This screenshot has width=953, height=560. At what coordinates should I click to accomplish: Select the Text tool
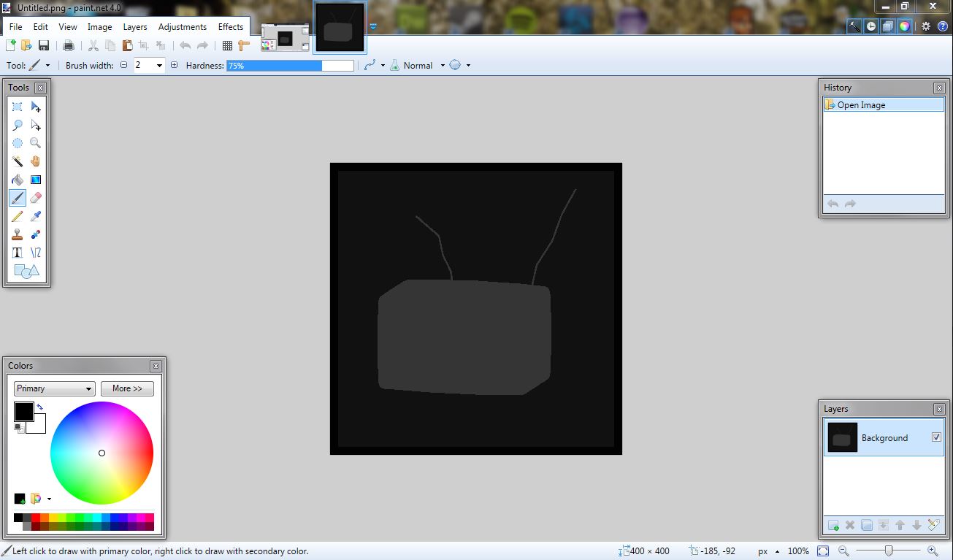(18, 253)
